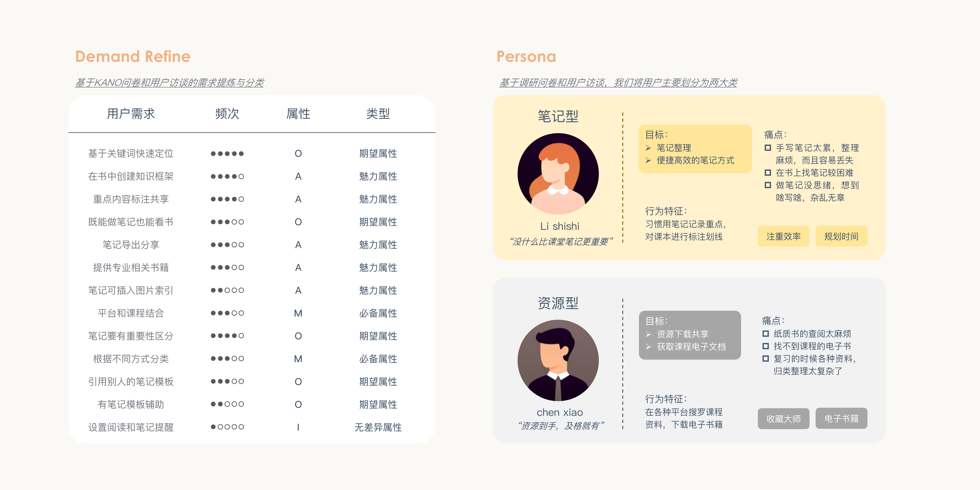Select the 收藏大师 tag
The width and height of the screenshot is (980, 490).
pos(783,418)
